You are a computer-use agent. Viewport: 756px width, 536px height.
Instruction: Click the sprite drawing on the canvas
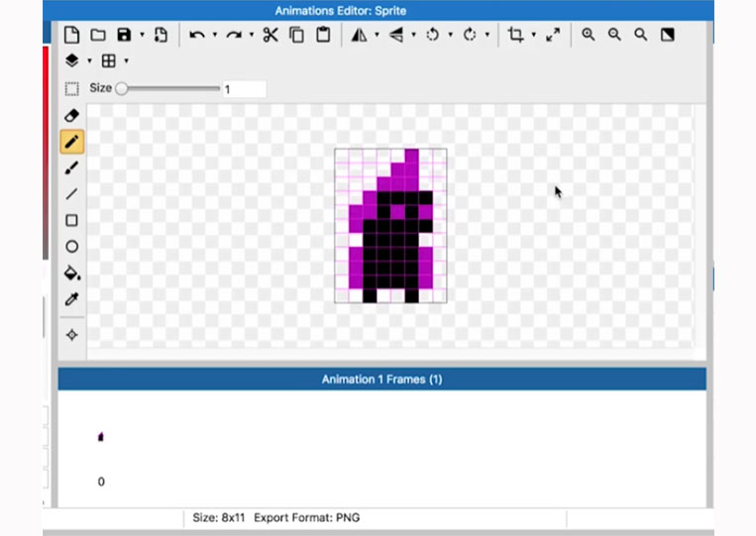tap(390, 226)
